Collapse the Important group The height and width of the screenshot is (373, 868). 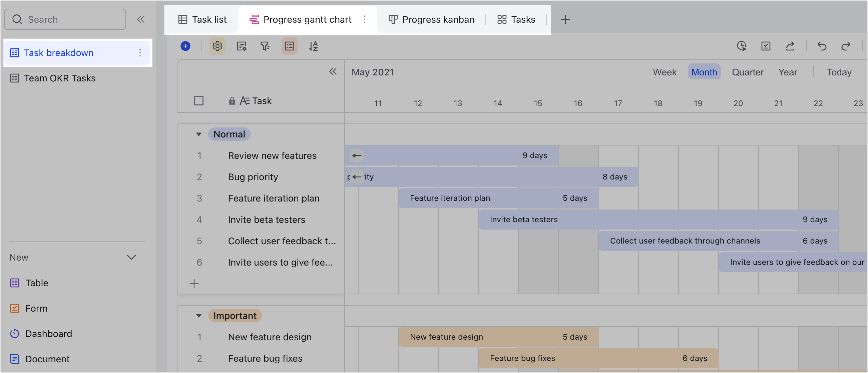pos(199,316)
